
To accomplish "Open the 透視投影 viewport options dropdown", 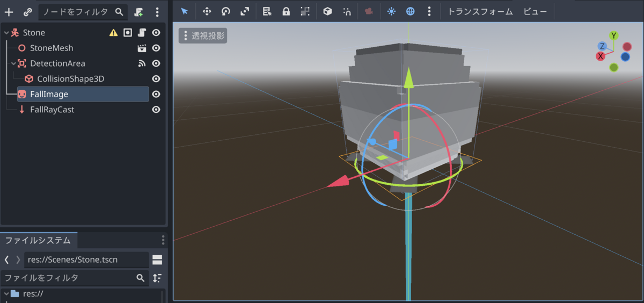I will tap(204, 36).
